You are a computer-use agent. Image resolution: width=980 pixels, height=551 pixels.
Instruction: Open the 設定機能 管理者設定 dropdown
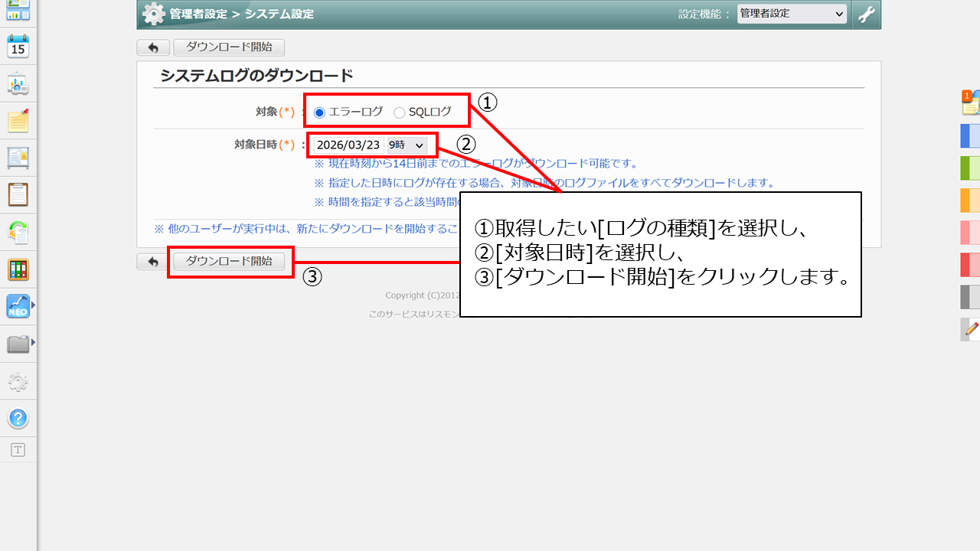pos(792,14)
